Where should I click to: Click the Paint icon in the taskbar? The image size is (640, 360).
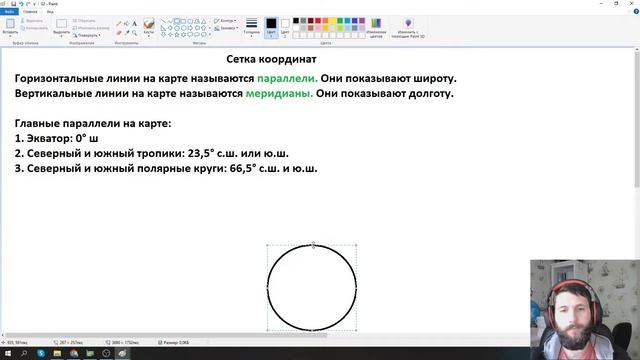(x=122, y=353)
